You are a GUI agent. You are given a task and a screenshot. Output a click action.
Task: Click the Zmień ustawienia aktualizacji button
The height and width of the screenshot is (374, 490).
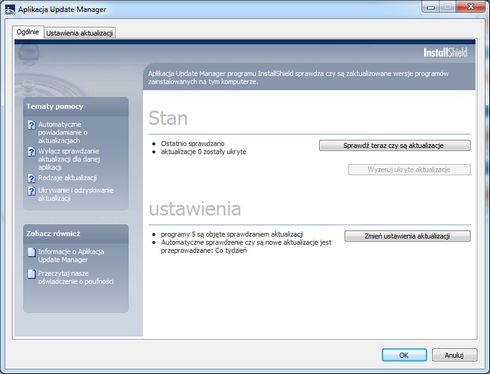click(x=407, y=236)
